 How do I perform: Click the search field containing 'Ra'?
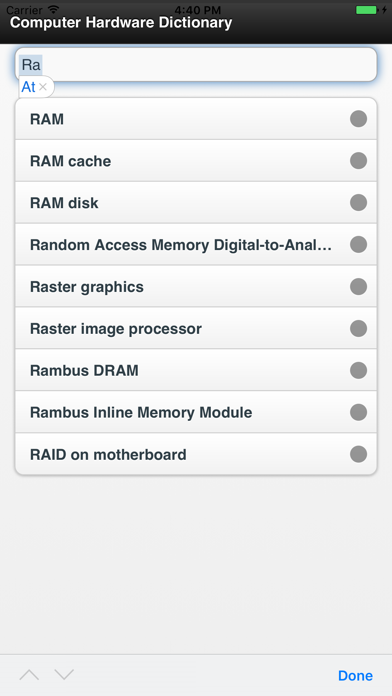[196, 64]
